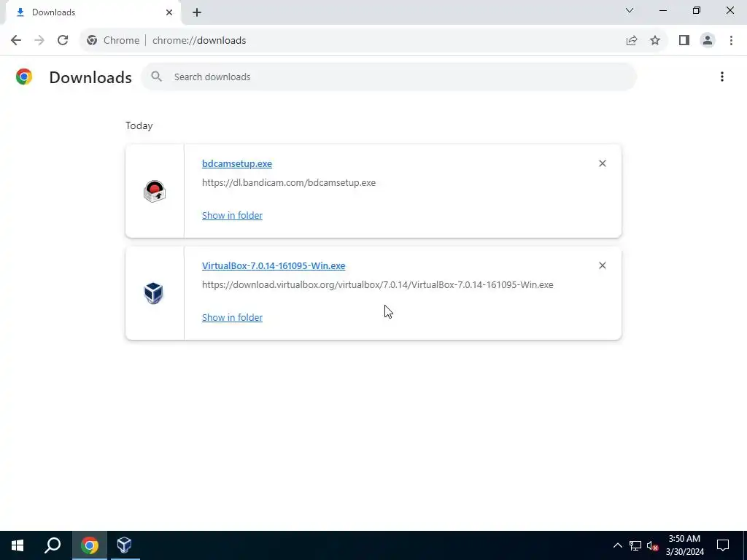Image resolution: width=747 pixels, height=560 pixels.
Task: Open a new tab with plus button
Action: (x=197, y=12)
